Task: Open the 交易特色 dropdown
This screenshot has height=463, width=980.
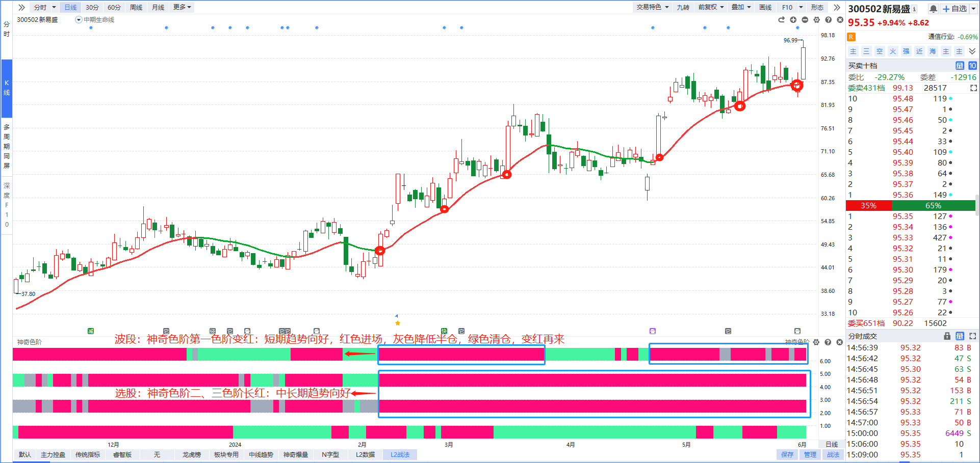Action: (652, 7)
